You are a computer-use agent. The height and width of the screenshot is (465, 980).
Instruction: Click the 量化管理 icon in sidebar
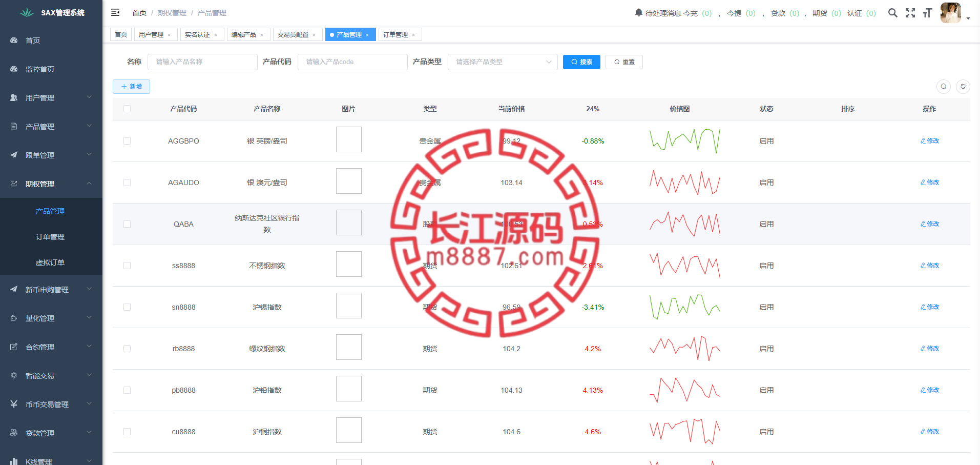14,318
